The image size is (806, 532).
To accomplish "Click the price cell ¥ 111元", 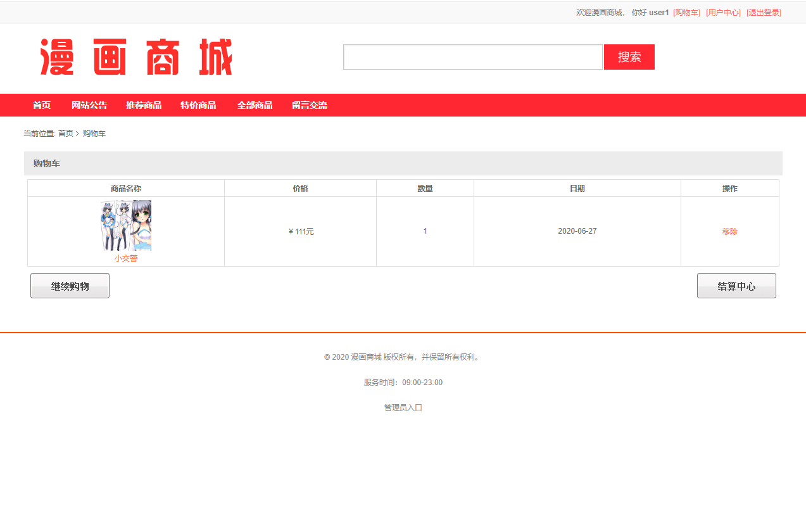I will (x=301, y=232).
